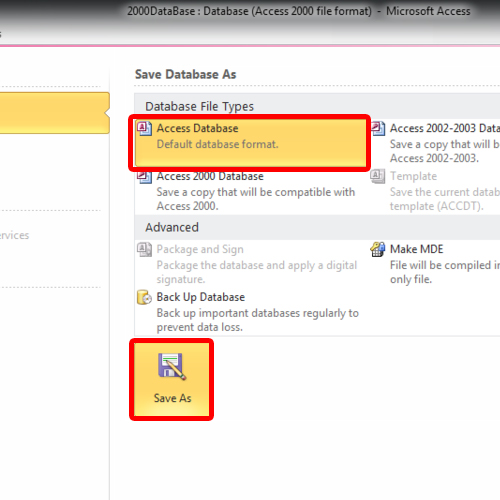Click the 'Advanced' section heading
The height and width of the screenshot is (500, 500).
tap(172, 227)
